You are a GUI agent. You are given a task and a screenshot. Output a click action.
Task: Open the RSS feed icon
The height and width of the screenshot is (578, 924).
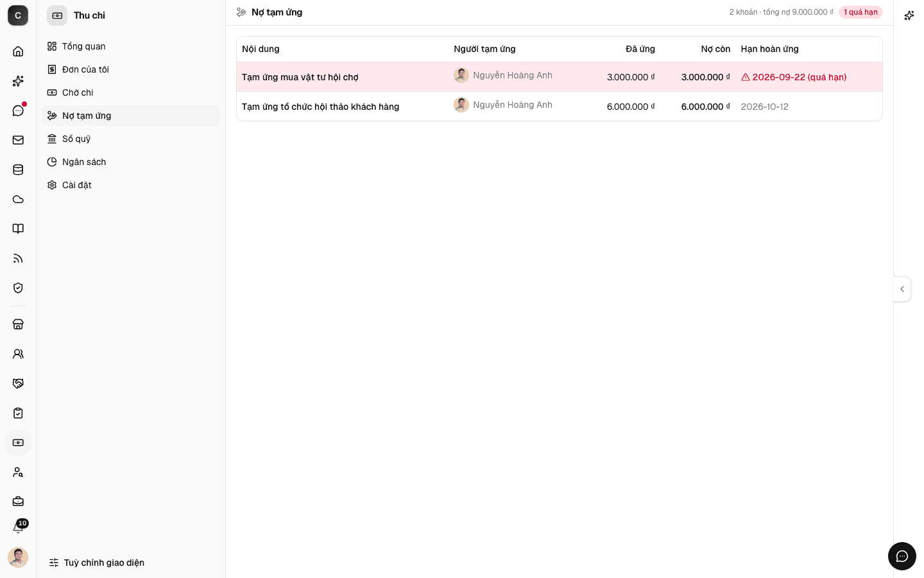point(18,258)
